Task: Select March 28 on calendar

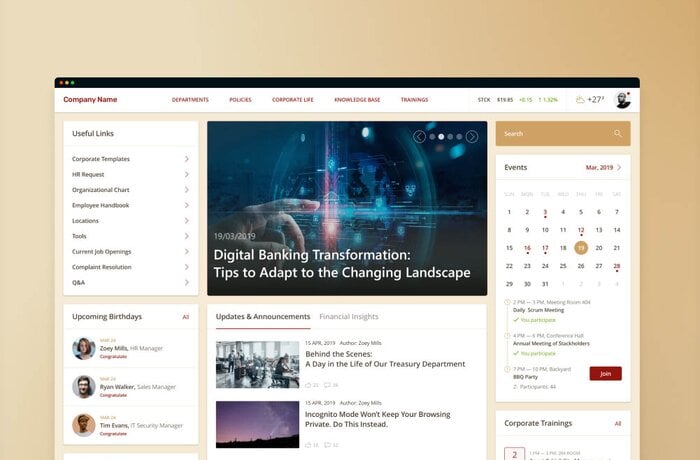Action: tap(617, 266)
